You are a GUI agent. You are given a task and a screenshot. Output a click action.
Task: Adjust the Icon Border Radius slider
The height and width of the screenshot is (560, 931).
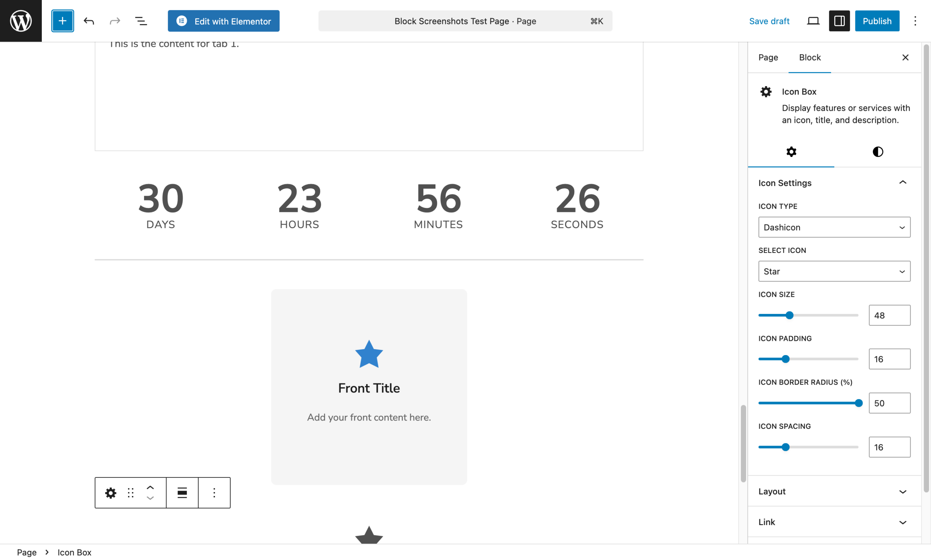(859, 403)
